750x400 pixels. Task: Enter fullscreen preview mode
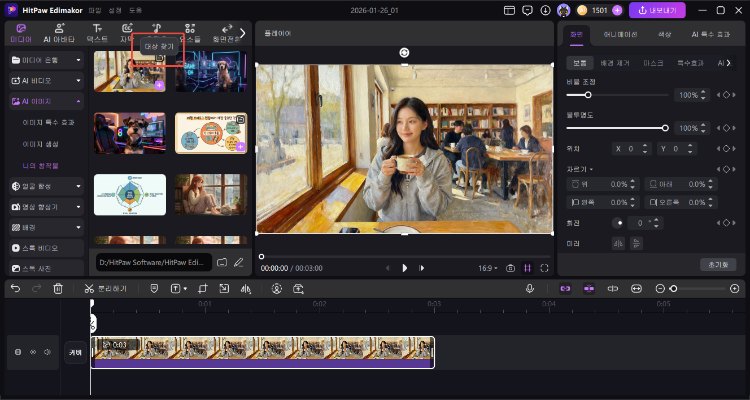point(544,268)
